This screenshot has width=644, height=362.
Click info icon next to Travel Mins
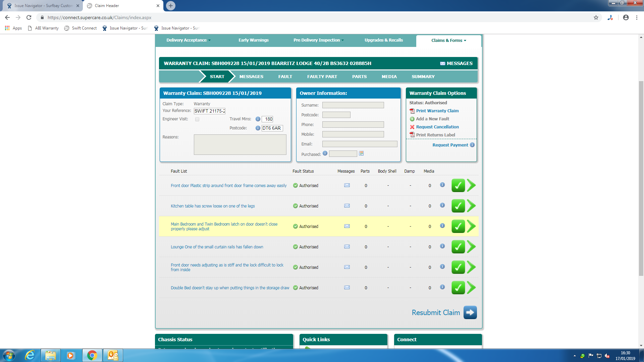(x=258, y=119)
